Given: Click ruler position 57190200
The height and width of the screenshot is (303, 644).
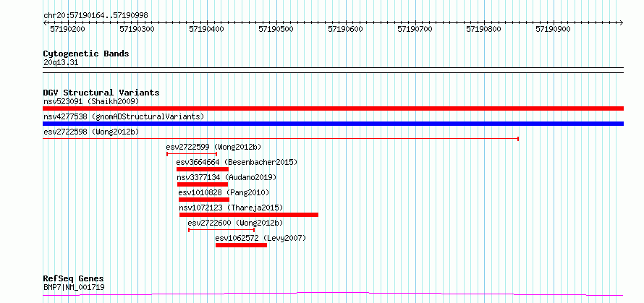Looking at the screenshot, I should (x=67, y=29).
